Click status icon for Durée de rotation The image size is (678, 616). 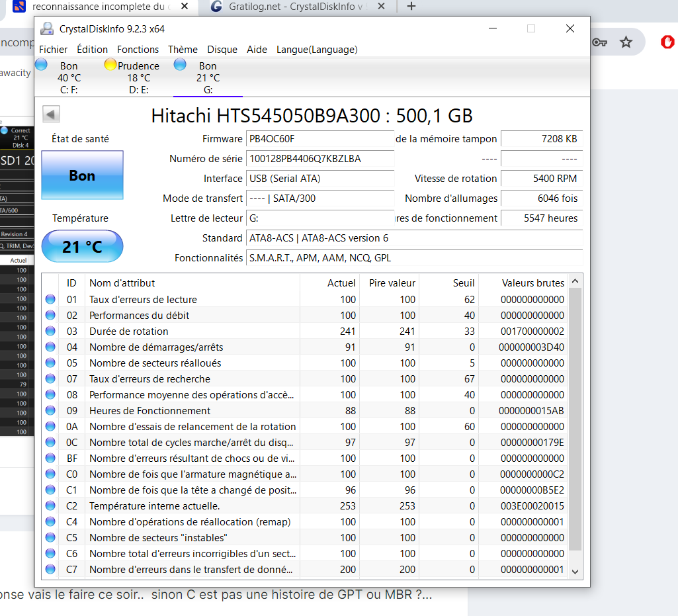(x=50, y=331)
